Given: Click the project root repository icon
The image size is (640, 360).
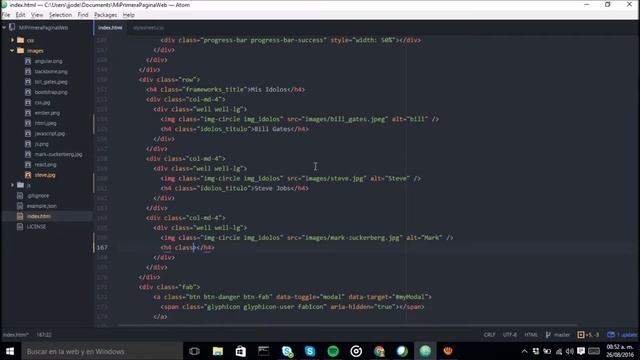Looking at the screenshot, I should [12, 28].
